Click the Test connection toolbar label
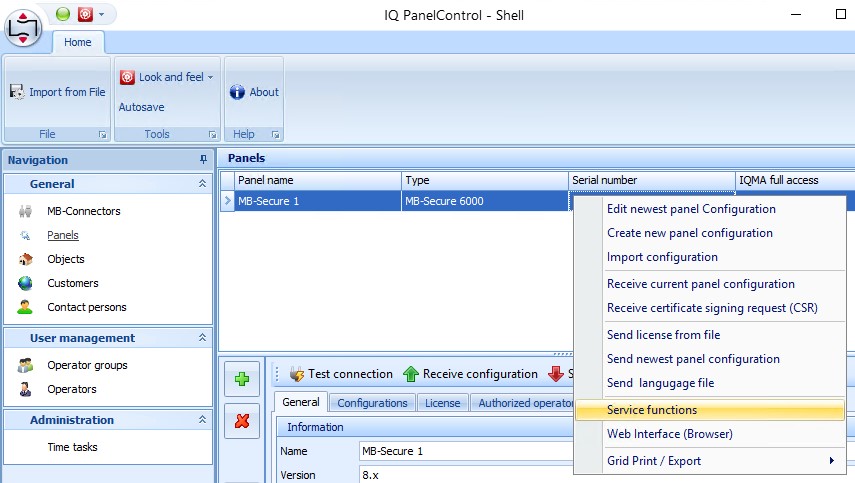This screenshot has height=483, width=855. click(350, 374)
